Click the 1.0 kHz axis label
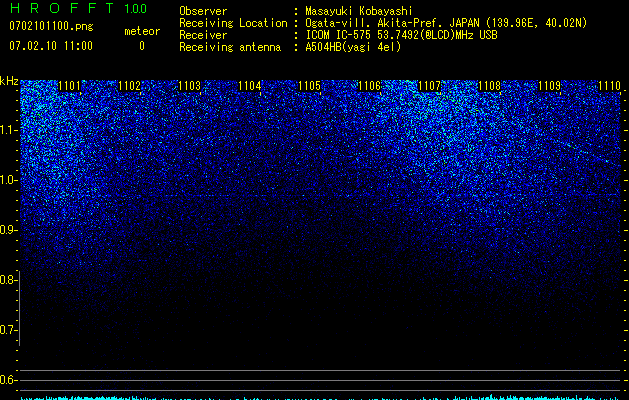Screen dimensions: 629x400 coord(8,180)
